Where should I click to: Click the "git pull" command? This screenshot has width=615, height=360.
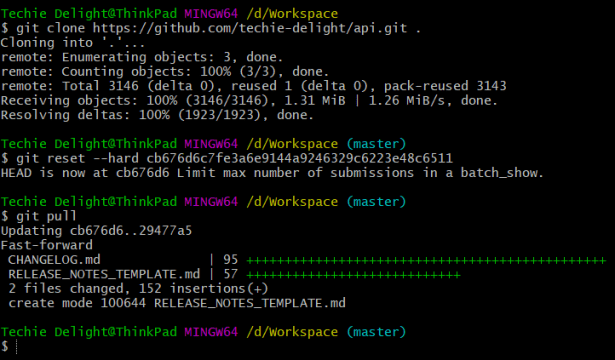(46, 216)
